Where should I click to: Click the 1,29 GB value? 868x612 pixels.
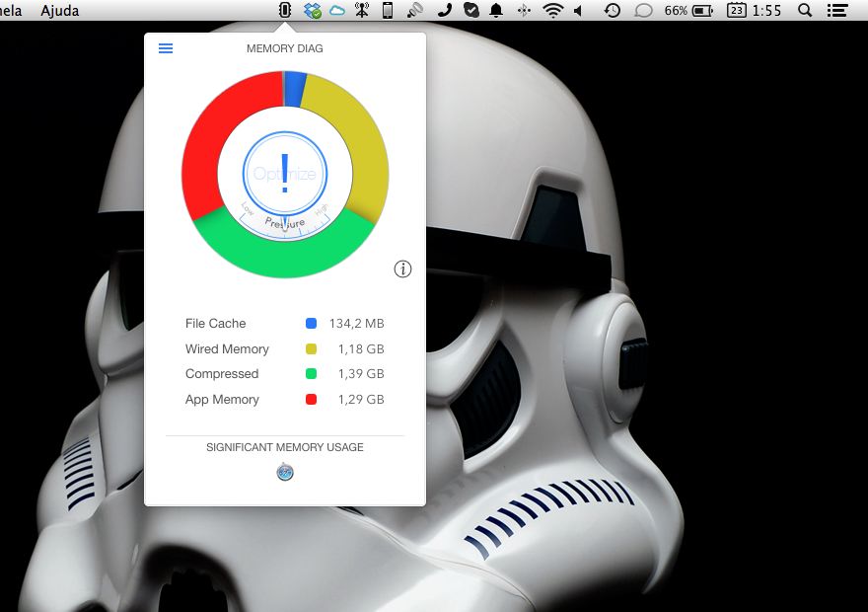(361, 400)
